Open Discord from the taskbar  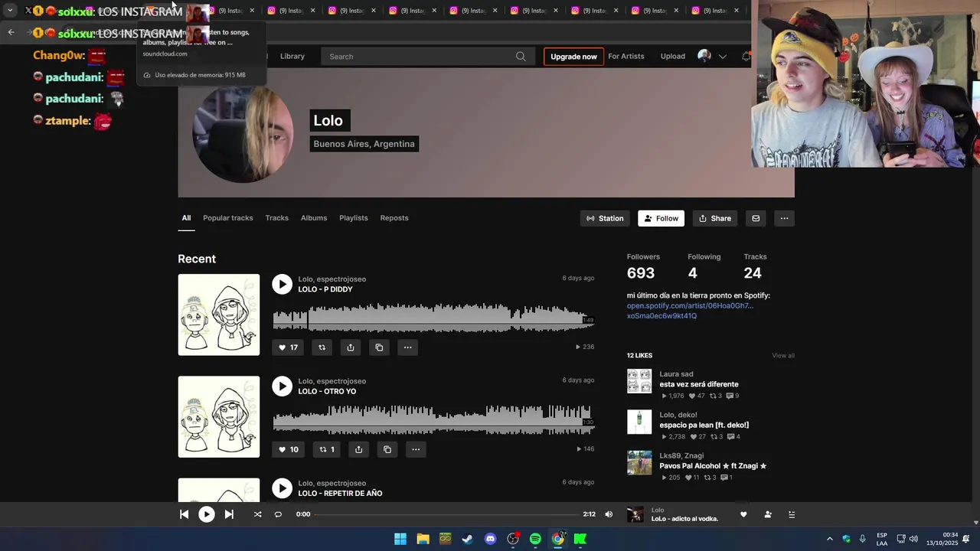point(491,539)
